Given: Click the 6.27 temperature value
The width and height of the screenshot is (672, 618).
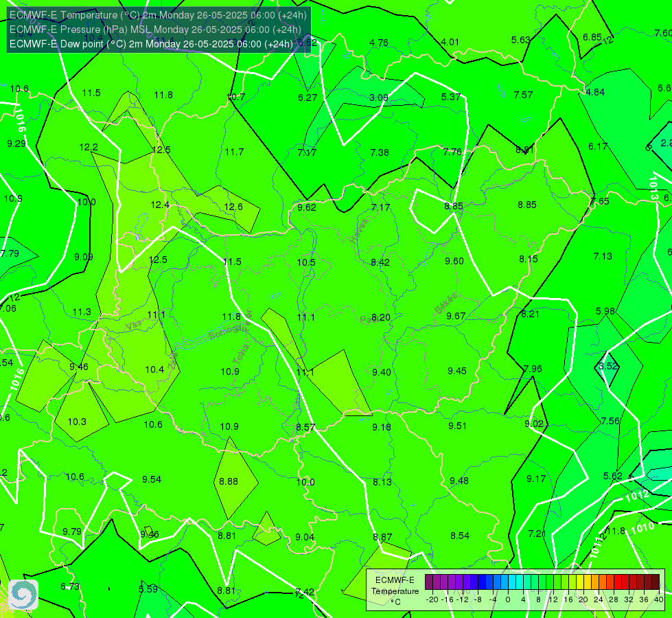Looking at the screenshot, I should click(308, 98).
